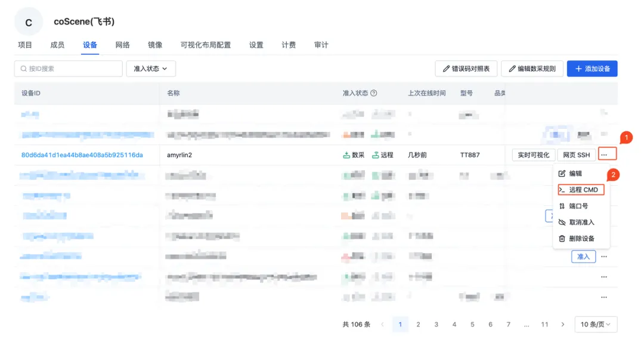
Task: Switch to the 网络 tab
Action: 122,44
